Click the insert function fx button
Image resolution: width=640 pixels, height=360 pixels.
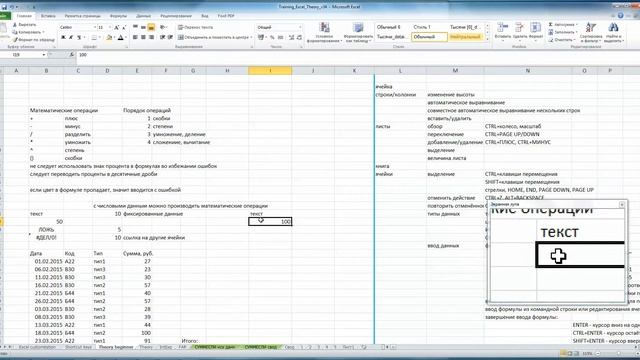click(x=72, y=55)
